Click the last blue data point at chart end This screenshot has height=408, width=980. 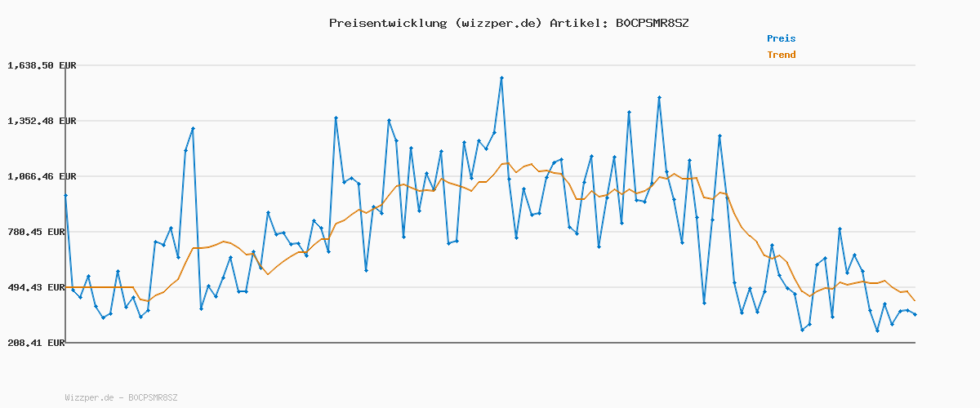coord(915,314)
